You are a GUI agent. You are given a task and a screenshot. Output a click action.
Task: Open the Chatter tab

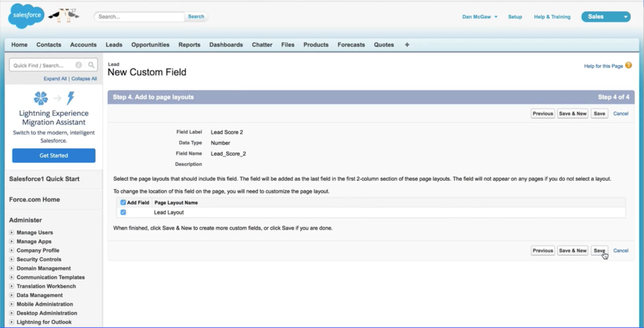click(262, 45)
